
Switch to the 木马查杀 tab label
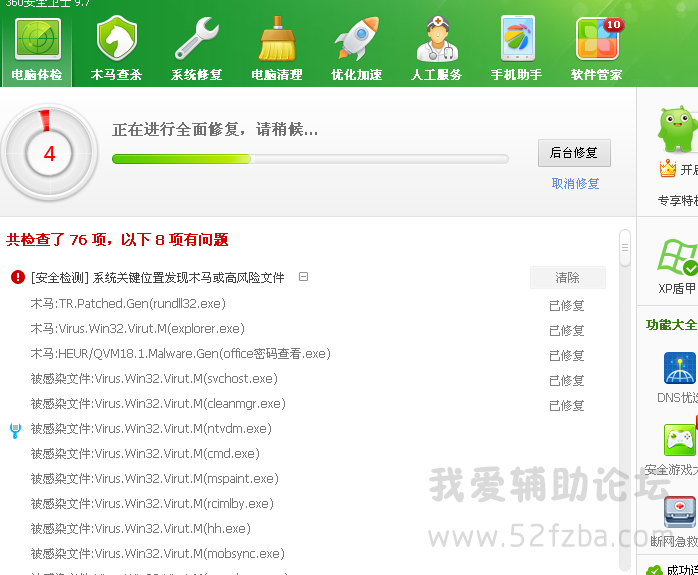(x=117, y=74)
